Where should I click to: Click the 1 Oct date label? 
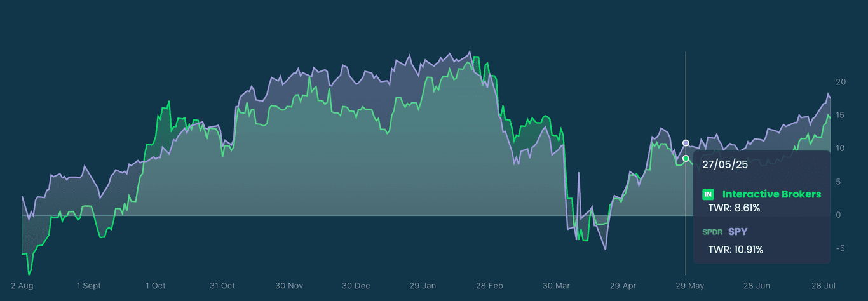[155, 286]
